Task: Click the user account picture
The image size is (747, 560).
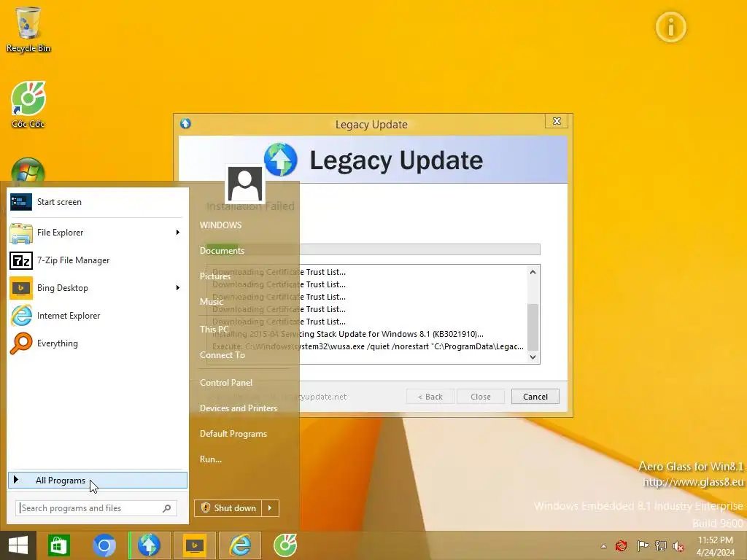Action: tap(245, 184)
